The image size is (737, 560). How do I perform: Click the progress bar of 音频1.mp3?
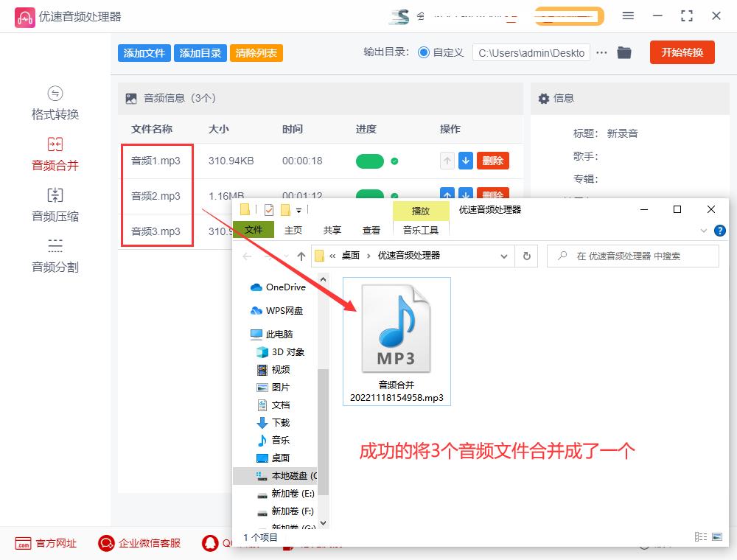tap(370, 161)
